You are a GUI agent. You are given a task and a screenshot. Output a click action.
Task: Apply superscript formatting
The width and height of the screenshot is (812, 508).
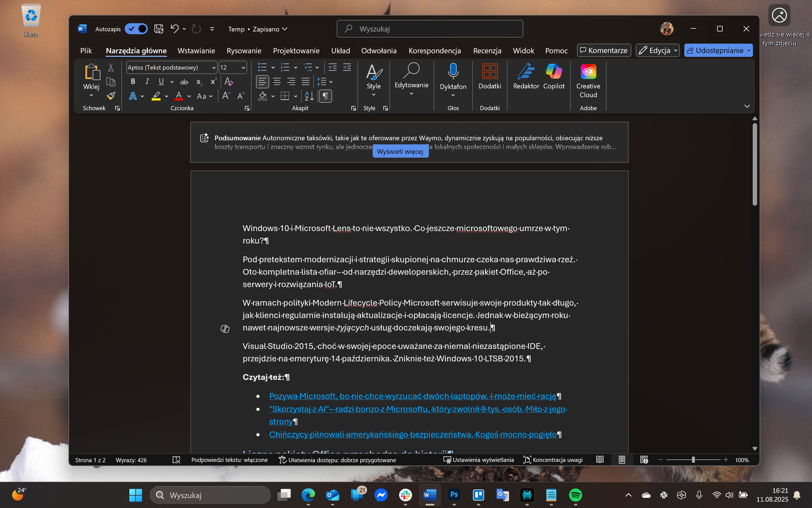tap(213, 82)
